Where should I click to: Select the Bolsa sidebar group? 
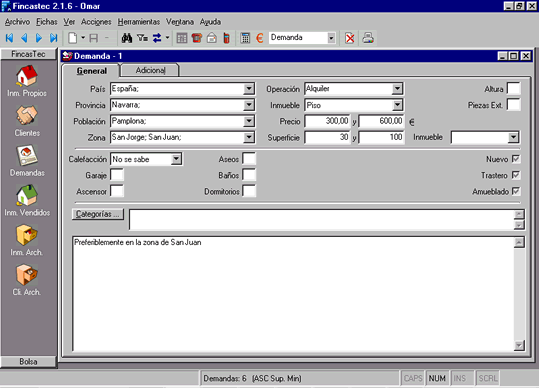28,362
